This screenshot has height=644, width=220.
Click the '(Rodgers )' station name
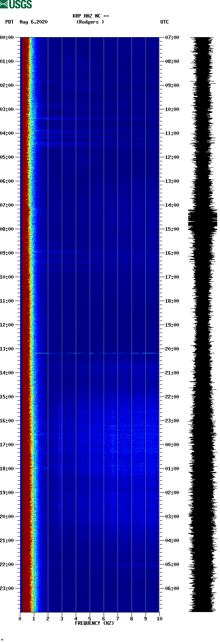point(90,22)
